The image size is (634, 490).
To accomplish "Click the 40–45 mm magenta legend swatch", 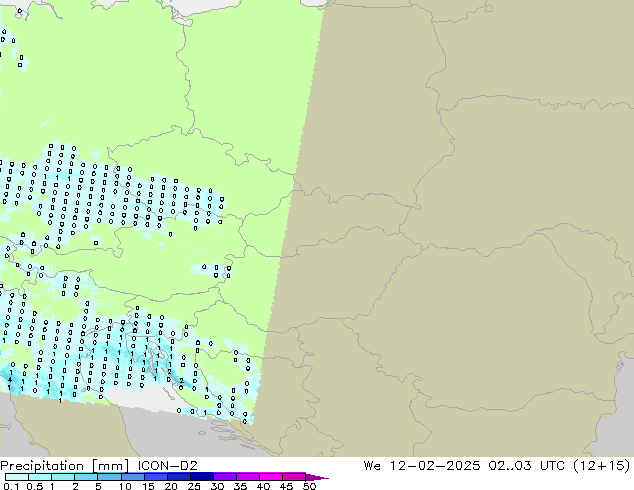I will pos(270,477).
